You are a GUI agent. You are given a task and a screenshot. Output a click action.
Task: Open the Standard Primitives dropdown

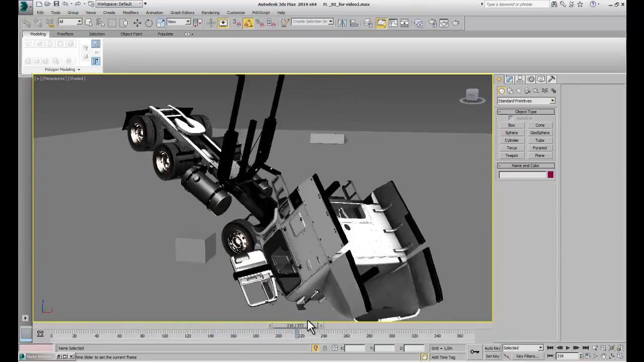click(x=526, y=101)
